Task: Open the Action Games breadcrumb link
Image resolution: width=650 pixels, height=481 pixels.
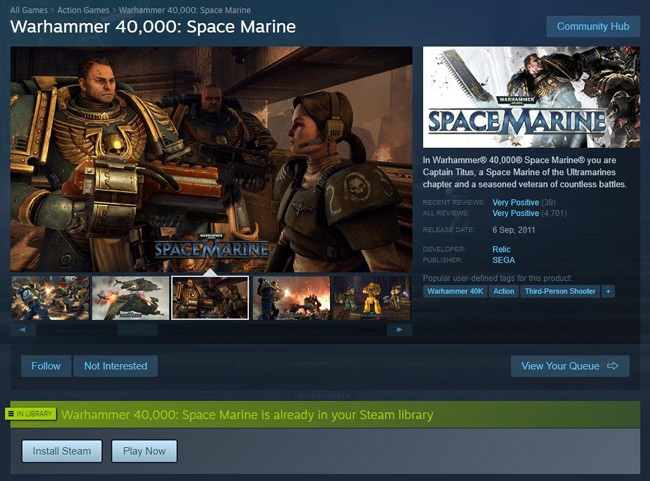Action: click(83, 10)
